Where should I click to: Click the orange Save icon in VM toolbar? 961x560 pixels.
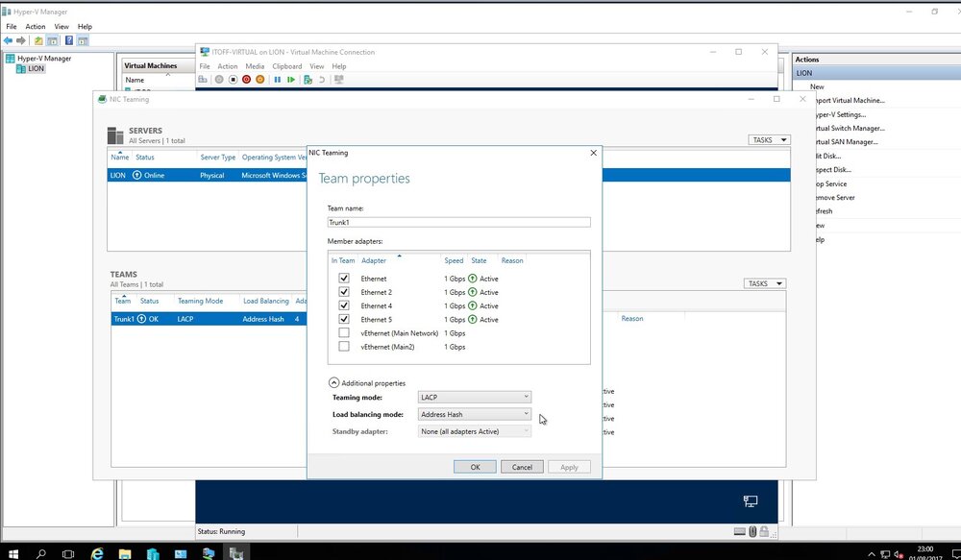click(259, 80)
